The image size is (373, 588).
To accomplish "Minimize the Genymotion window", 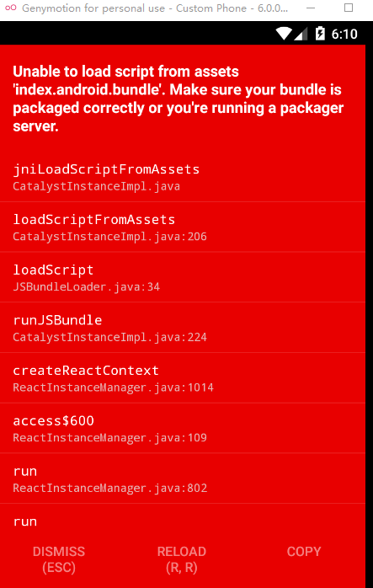I will (x=311, y=8).
